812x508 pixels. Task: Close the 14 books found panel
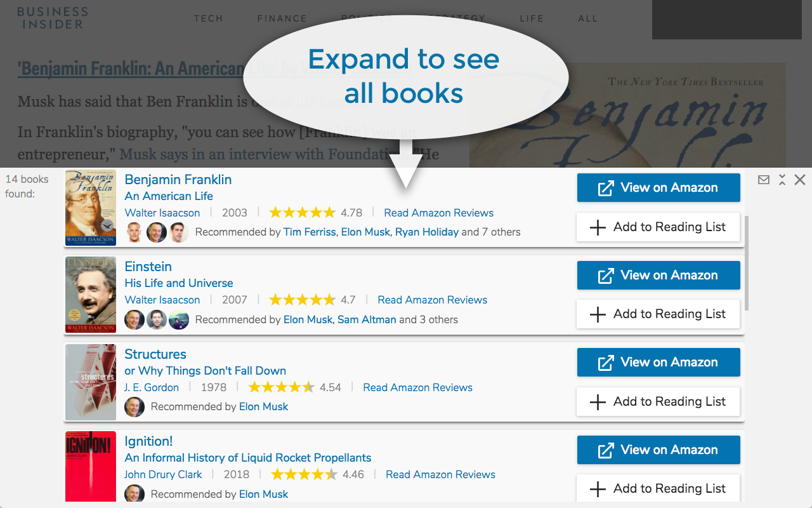[x=799, y=180]
